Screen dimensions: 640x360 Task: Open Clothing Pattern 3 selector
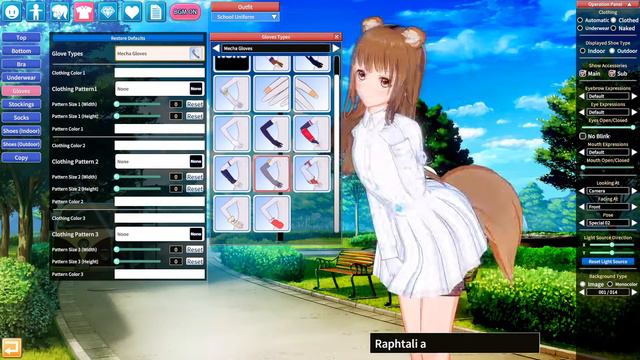[x=160, y=234]
